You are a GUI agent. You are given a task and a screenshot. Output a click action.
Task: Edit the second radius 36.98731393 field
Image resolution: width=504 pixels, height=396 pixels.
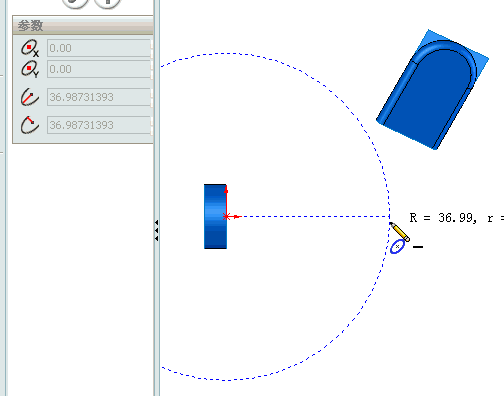99,125
